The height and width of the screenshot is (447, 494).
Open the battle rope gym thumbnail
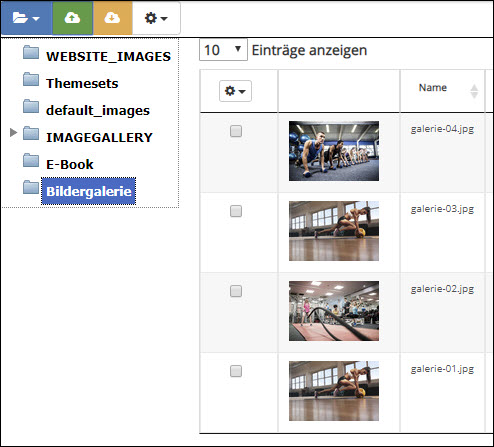334,311
